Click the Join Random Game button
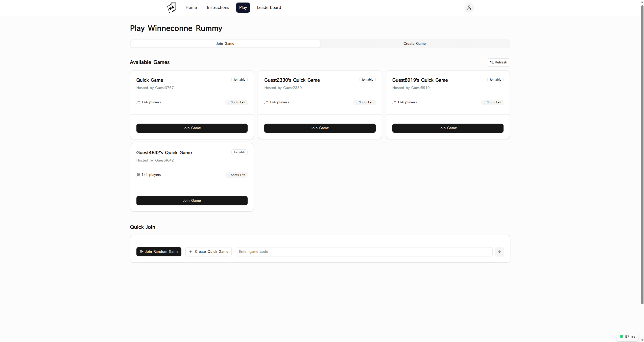This screenshot has height=342, width=644. 159,252
